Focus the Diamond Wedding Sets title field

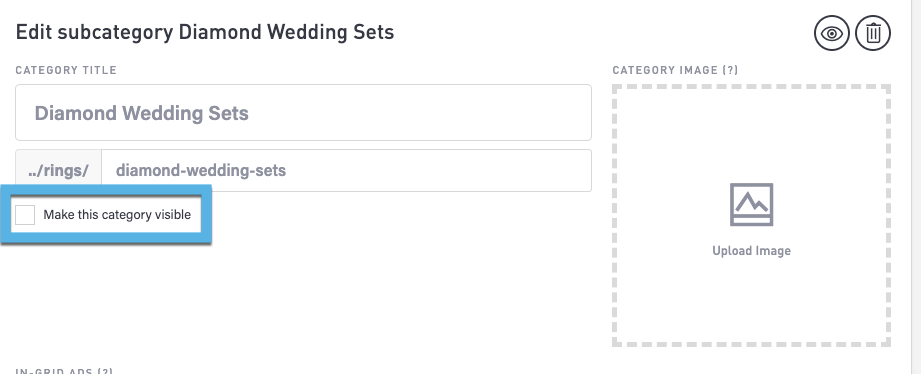(x=303, y=113)
